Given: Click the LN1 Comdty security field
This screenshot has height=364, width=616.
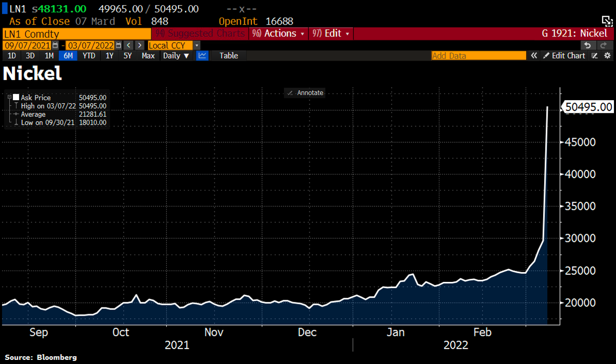Looking at the screenshot, I should pos(76,34).
